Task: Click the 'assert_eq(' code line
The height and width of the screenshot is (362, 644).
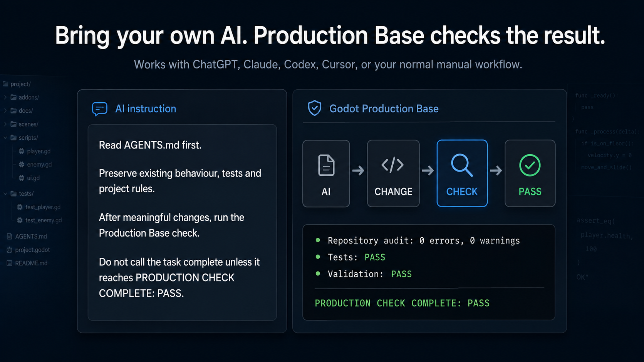Action: point(596,221)
